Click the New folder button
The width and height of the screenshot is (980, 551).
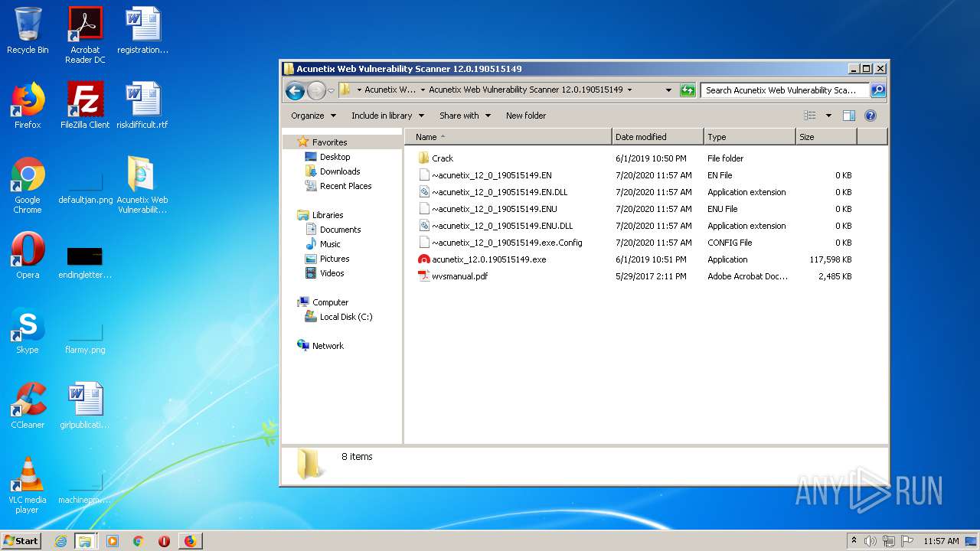click(526, 116)
